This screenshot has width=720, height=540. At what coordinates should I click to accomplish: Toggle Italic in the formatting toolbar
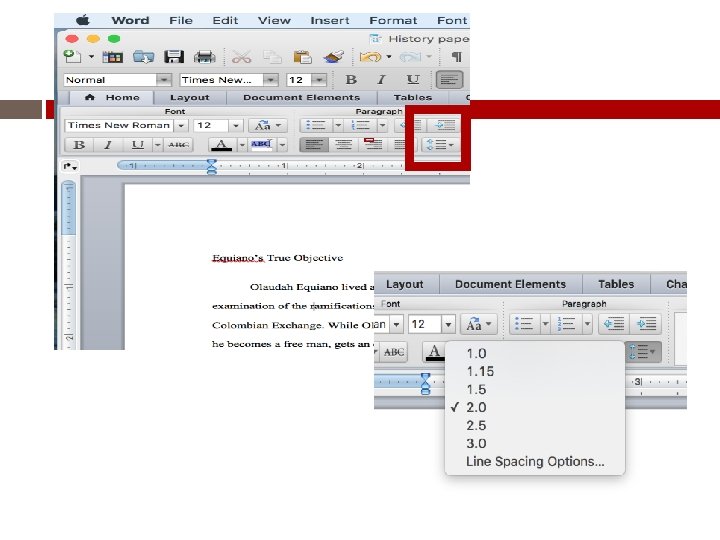point(381,80)
